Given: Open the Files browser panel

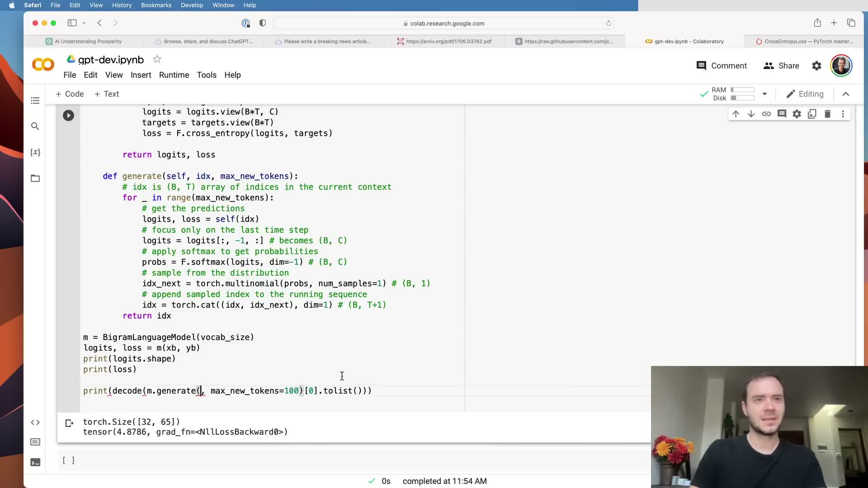Looking at the screenshot, I should pyautogui.click(x=35, y=178).
